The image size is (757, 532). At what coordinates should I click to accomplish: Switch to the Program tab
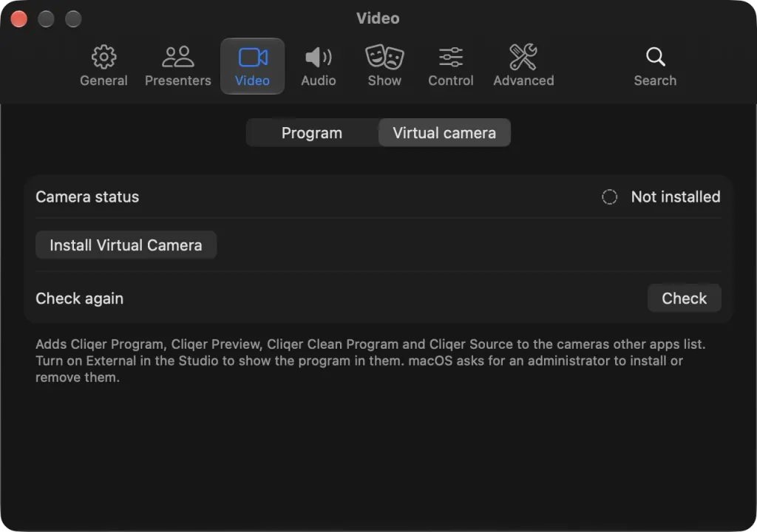312,133
